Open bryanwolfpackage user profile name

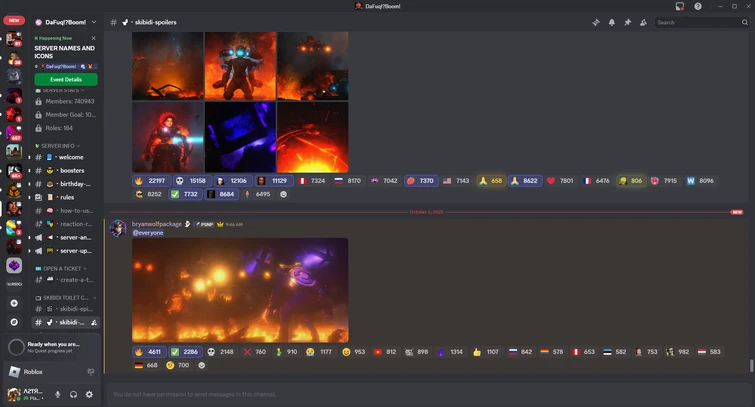157,224
